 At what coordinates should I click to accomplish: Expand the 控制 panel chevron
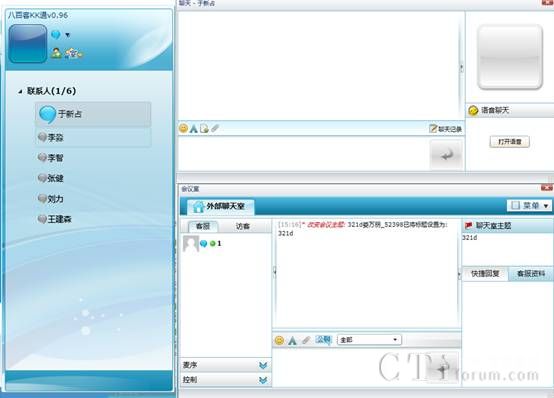coord(263,380)
